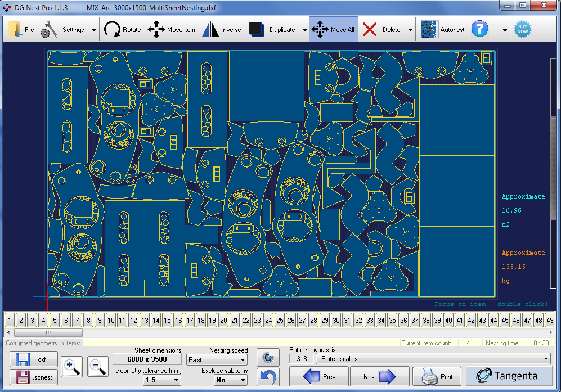
Task: Run Autonest from the toolbar
Action: pyautogui.click(x=442, y=29)
